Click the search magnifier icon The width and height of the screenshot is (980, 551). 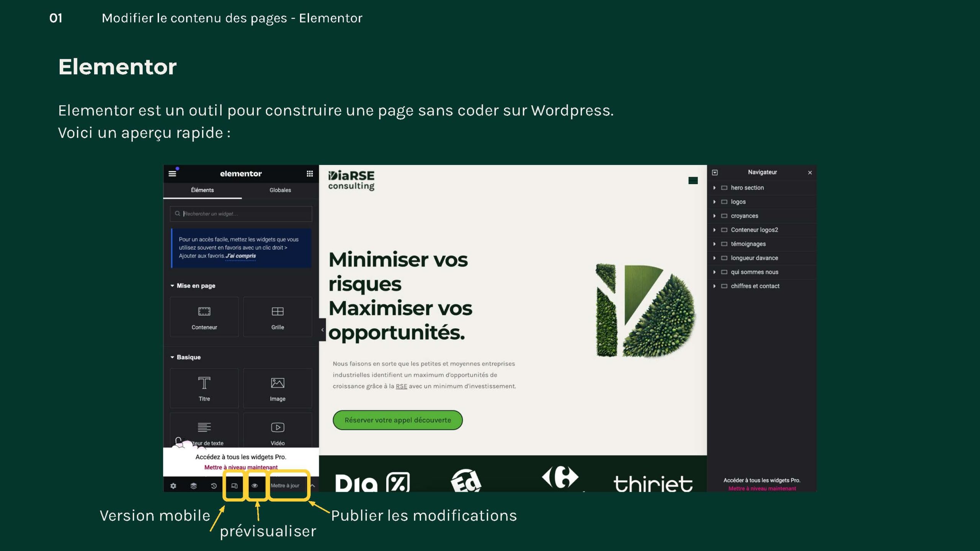click(177, 214)
